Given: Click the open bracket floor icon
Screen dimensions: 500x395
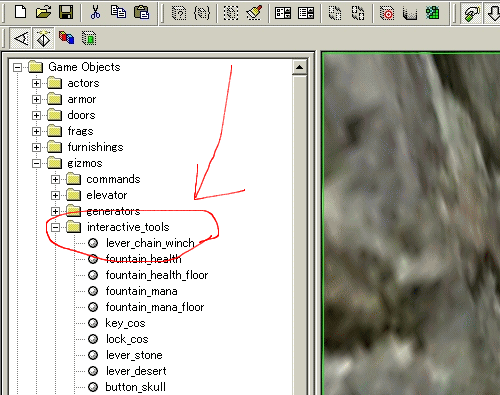Looking at the screenshot, I should click(410, 14).
